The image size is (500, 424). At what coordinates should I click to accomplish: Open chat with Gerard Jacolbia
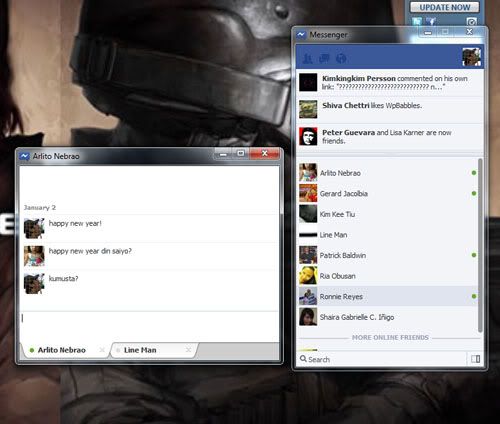387,193
